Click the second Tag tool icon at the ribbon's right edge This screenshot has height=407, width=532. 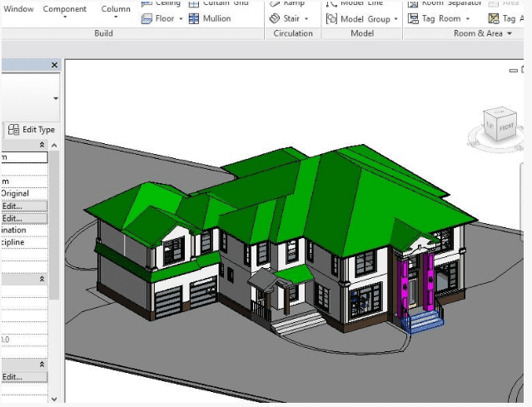click(495, 18)
